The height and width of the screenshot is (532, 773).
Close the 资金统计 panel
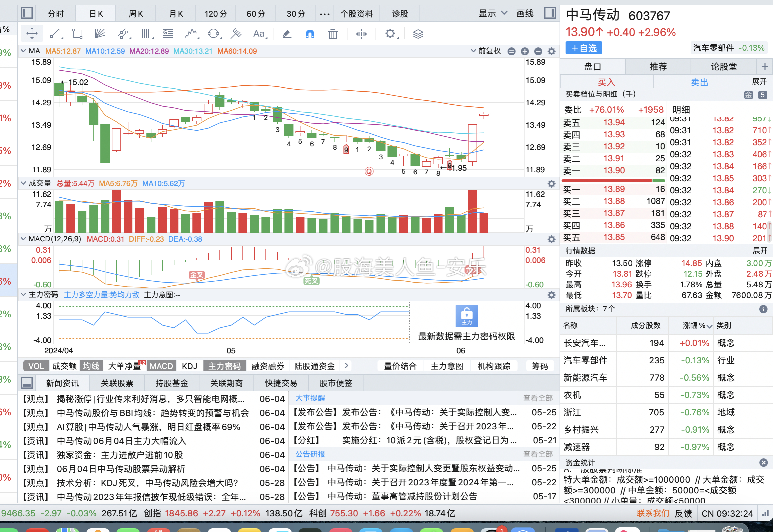(x=763, y=462)
